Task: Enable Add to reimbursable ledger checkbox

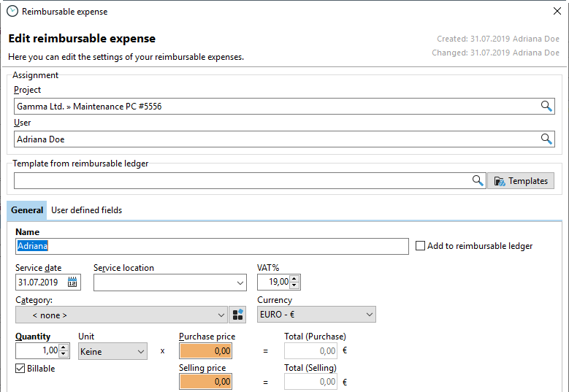Action: point(420,246)
